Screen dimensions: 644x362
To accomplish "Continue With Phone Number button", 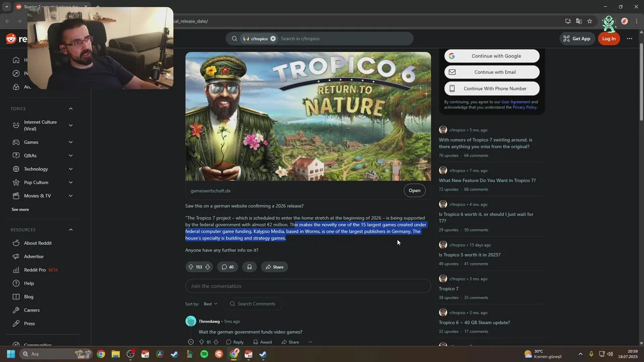I will 492,88.
